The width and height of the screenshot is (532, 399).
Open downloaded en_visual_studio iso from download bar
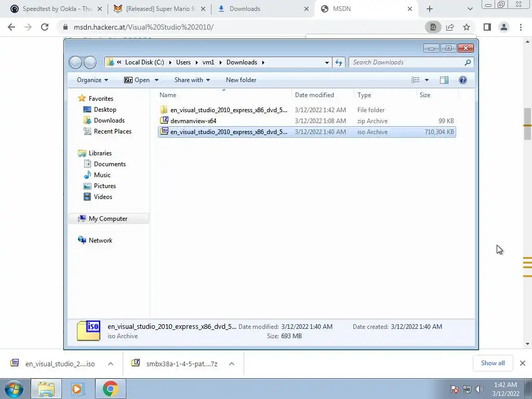[53, 364]
